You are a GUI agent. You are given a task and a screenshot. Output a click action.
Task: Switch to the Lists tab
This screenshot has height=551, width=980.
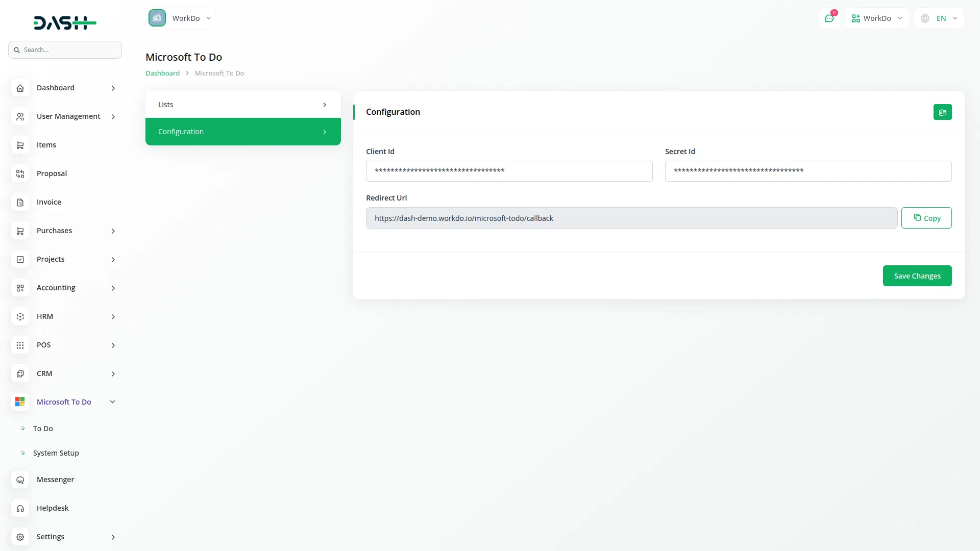pos(243,104)
